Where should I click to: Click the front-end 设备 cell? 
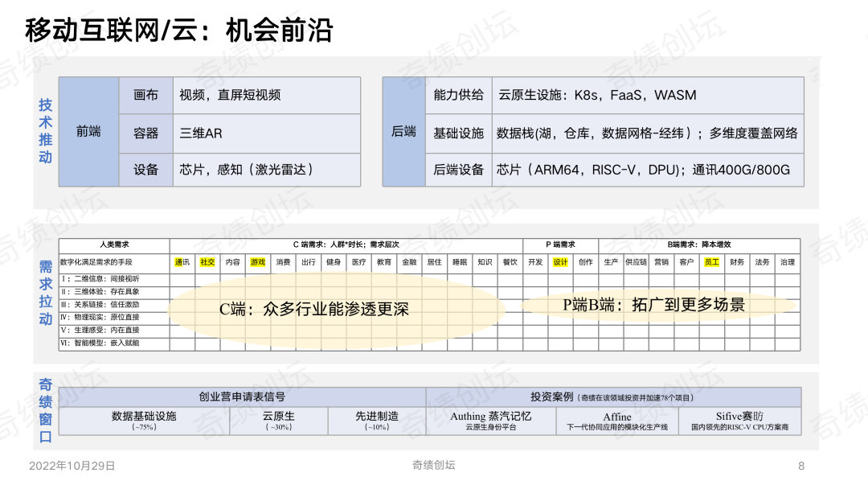(x=146, y=170)
